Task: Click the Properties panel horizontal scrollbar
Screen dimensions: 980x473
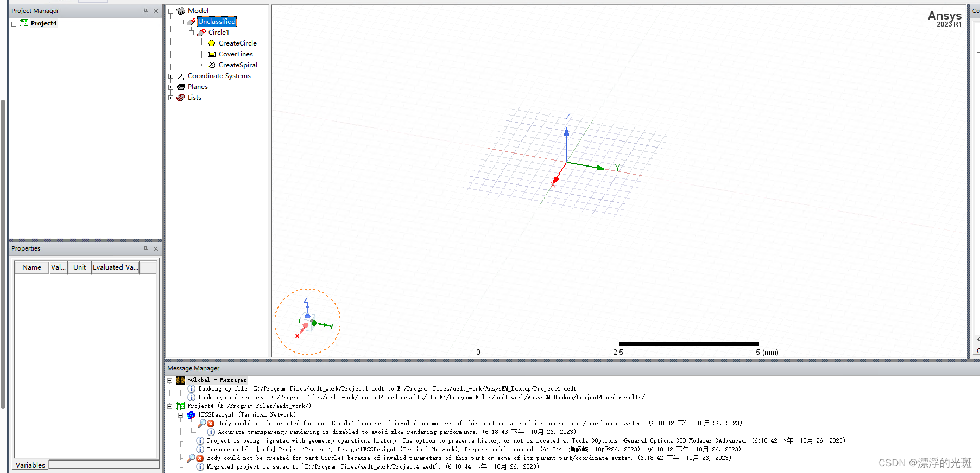Action: click(x=103, y=464)
